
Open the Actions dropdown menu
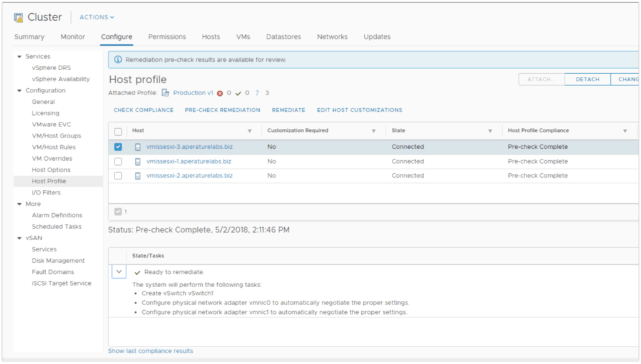point(97,17)
